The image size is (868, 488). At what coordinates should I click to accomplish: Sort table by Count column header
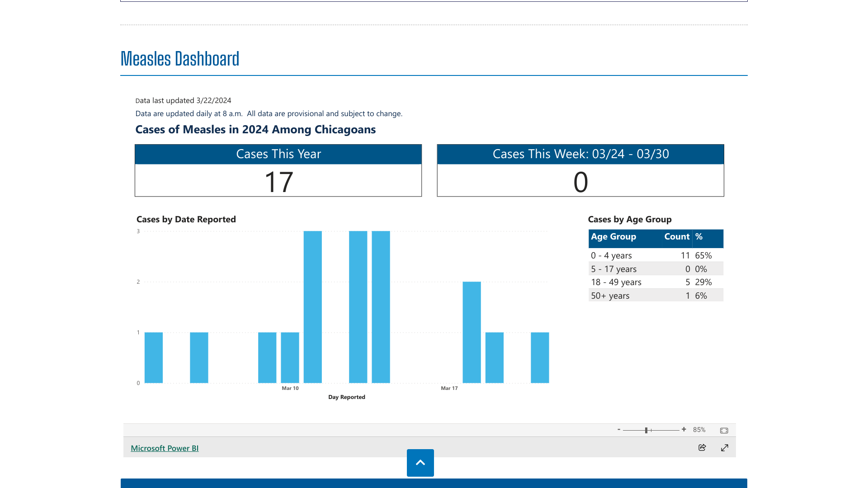coord(677,237)
